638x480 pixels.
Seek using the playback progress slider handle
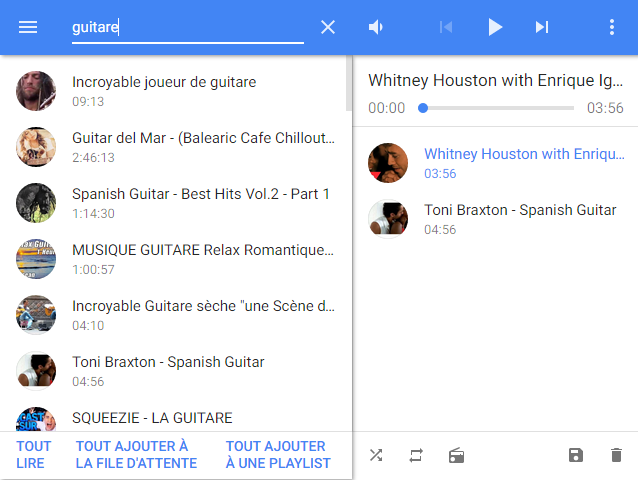(x=423, y=108)
